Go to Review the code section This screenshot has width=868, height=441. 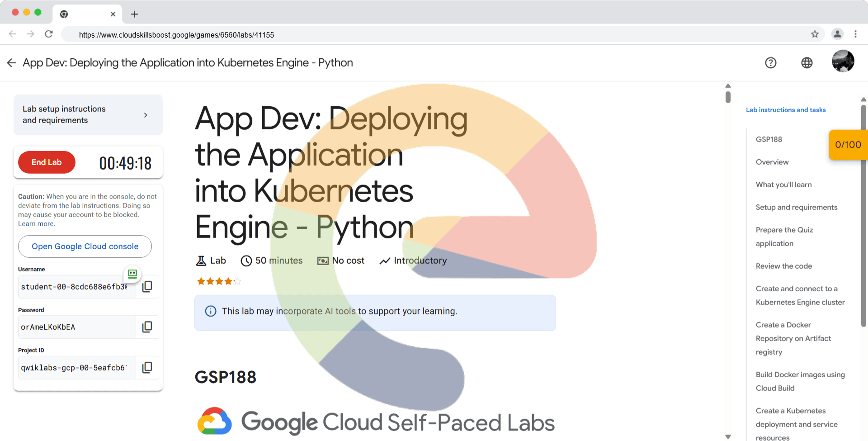click(784, 266)
